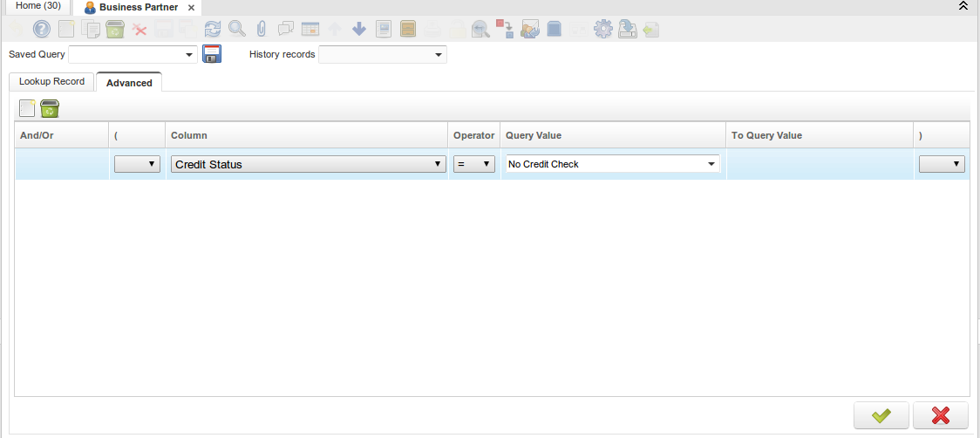The image size is (980, 438).
Task: Cancel the search with the red X button
Action: coord(940,415)
